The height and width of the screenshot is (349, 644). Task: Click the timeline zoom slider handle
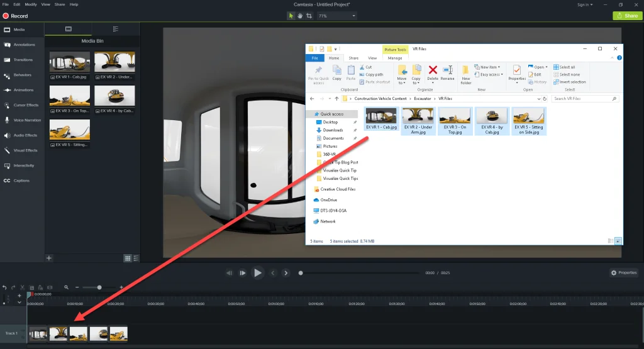pos(99,287)
